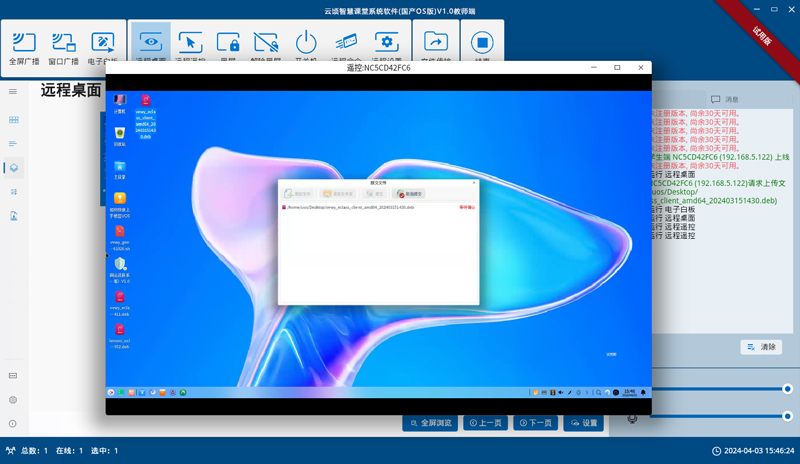The width and height of the screenshot is (800, 464).
Task: Adjust the upper slider handle in the right panel
Action: (x=787, y=389)
